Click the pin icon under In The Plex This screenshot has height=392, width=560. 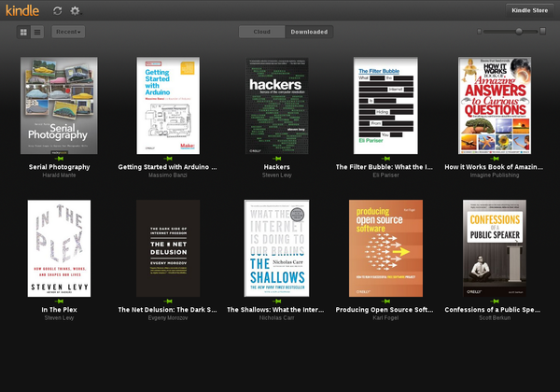[59, 301]
